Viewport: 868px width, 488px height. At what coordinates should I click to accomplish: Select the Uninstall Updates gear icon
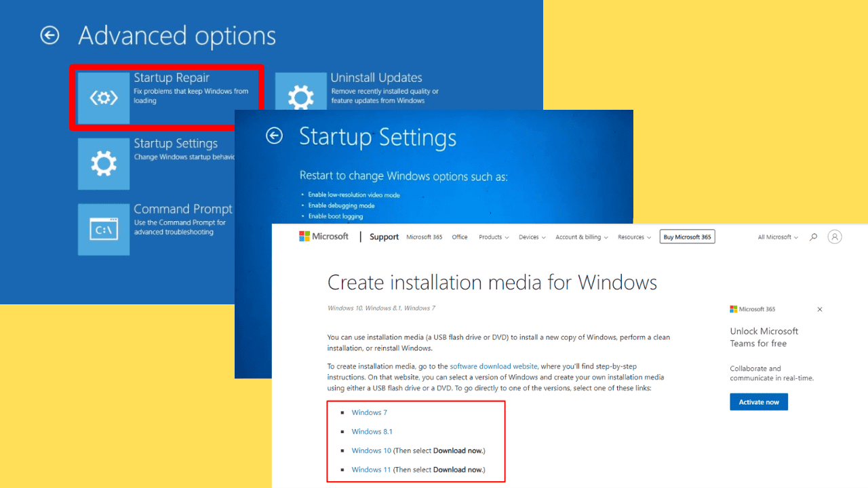pyautogui.click(x=300, y=92)
